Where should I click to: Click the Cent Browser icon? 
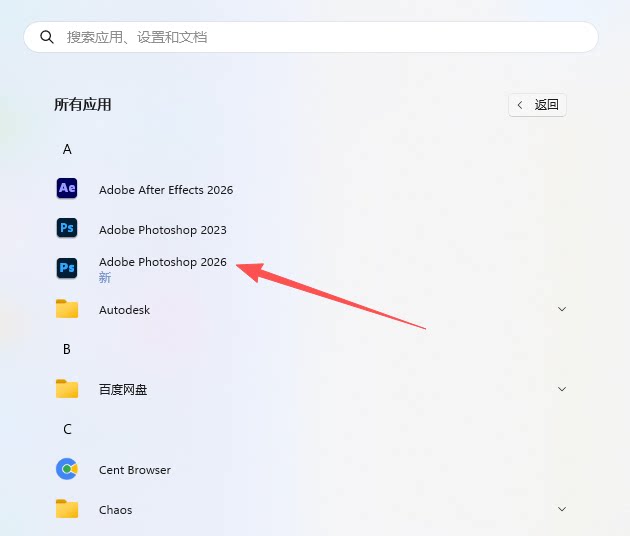(67, 469)
